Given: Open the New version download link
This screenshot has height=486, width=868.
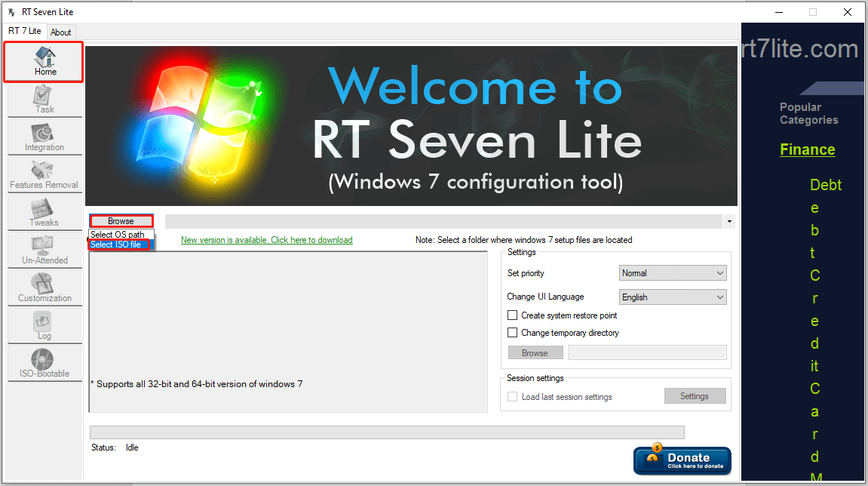Looking at the screenshot, I should (267, 240).
